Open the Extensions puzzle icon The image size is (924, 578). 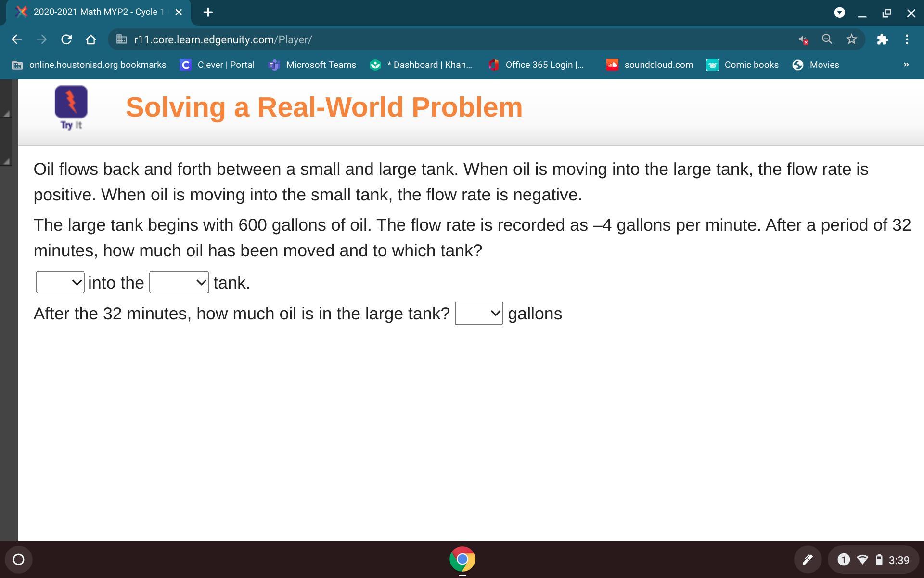click(882, 39)
